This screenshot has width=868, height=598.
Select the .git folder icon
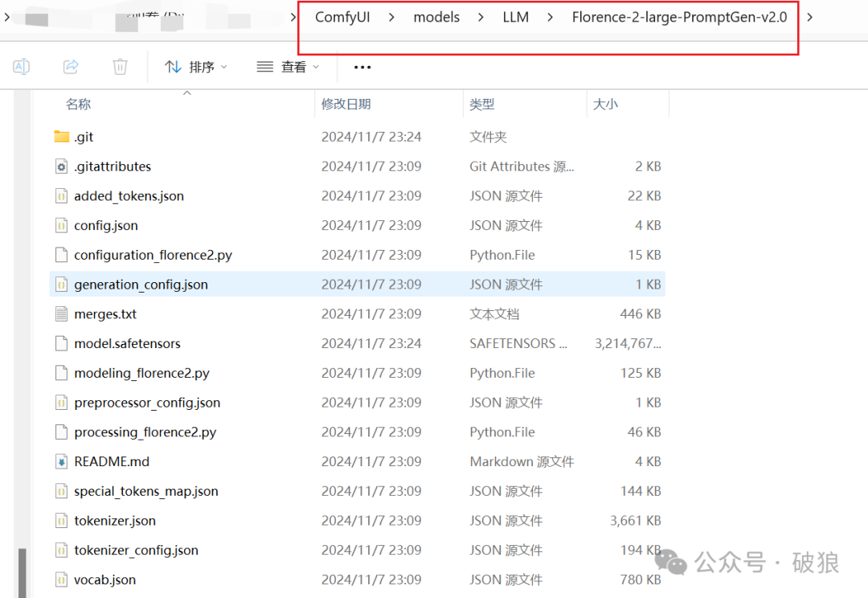(61, 136)
